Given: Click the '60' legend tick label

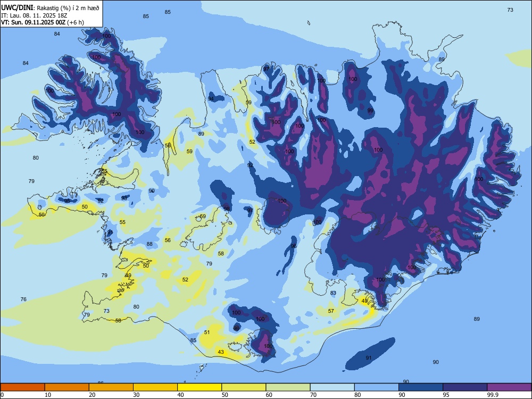Looking at the screenshot, I should (269, 395).
